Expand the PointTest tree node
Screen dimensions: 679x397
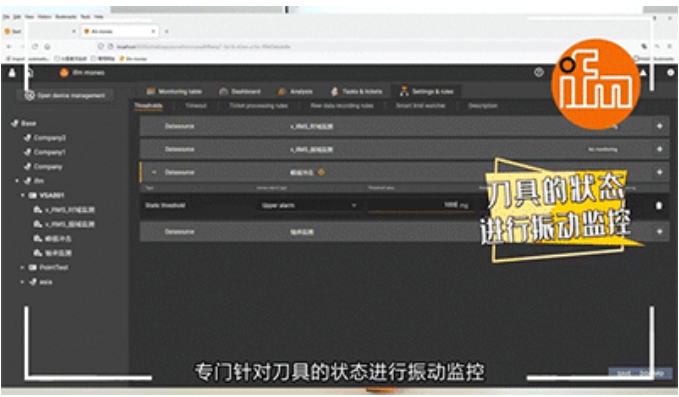22,268
